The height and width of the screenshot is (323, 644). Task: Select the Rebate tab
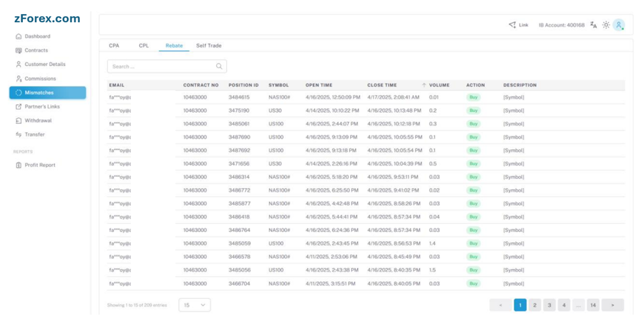174,46
